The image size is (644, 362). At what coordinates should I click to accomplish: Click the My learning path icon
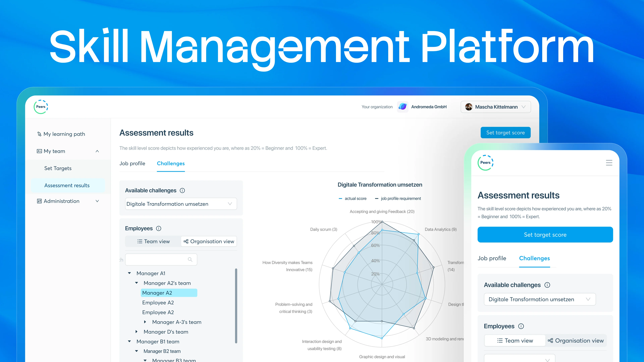(39, 134)
